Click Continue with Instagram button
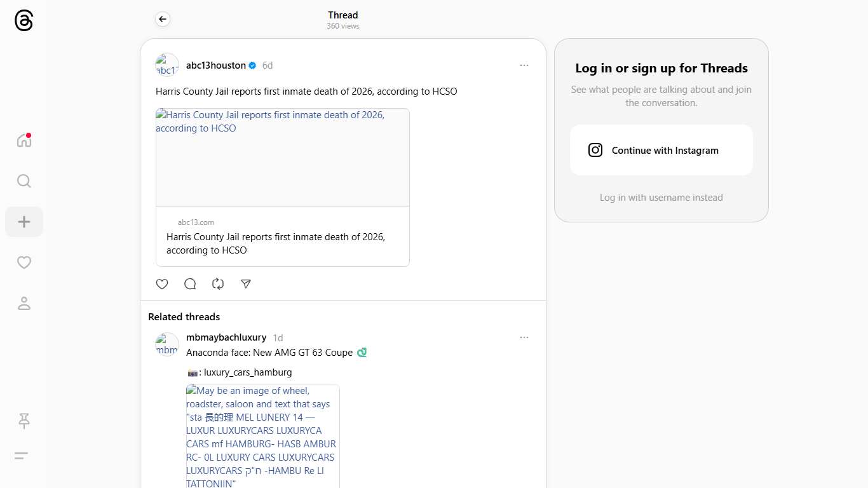 point(661,151)
